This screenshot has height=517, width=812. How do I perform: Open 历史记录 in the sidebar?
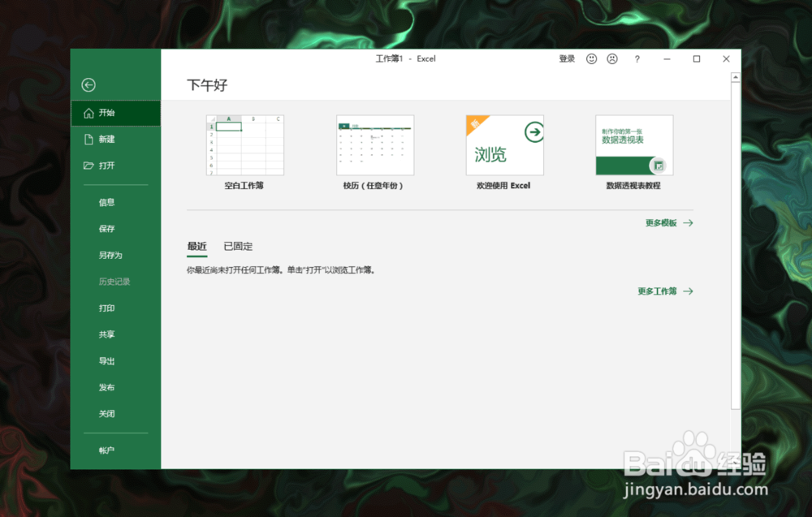click(115, 282)
